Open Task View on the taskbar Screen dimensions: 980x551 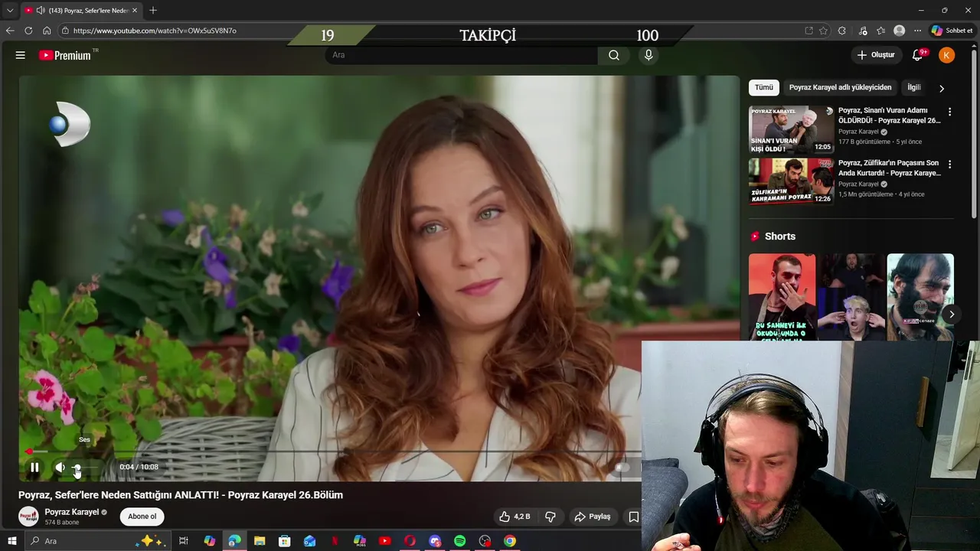tap(184, 541)
